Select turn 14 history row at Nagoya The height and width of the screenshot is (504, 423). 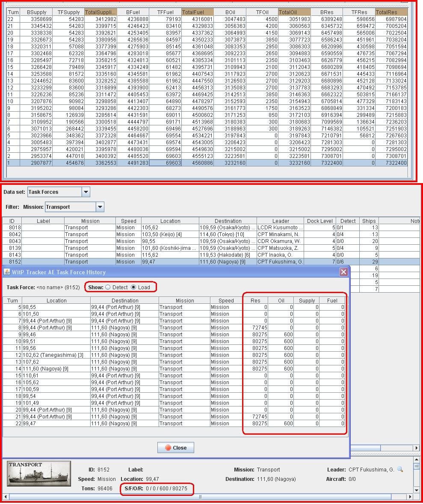point(174,369)
